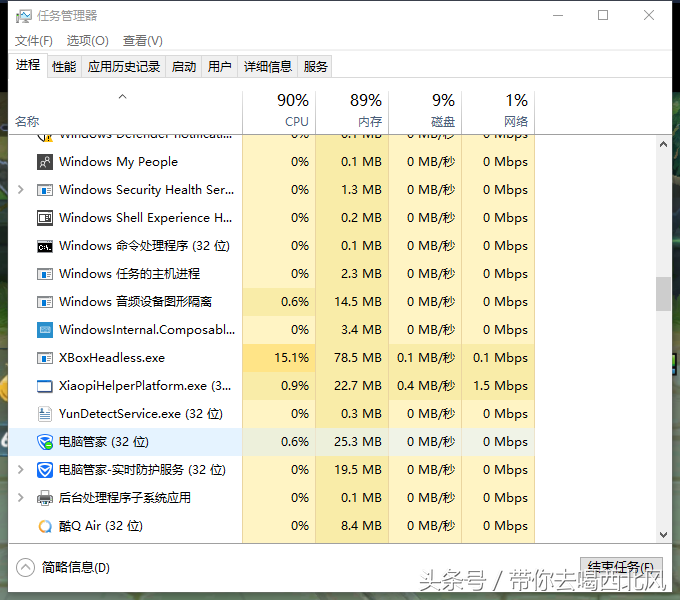Switch to the 用户 tab

[219, 66]
